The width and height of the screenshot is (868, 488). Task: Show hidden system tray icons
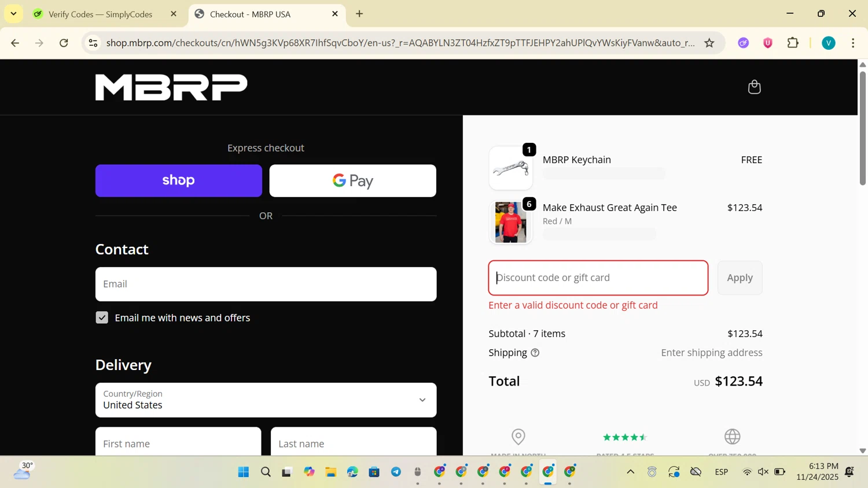pyautogui.click(x=631, y=472)
